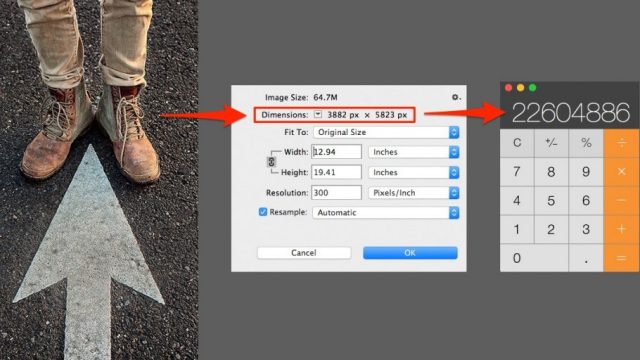Viewport: 640px width, 360px height.
Task: Click the calculator 7 key
Action: click(x=517, y=172)
